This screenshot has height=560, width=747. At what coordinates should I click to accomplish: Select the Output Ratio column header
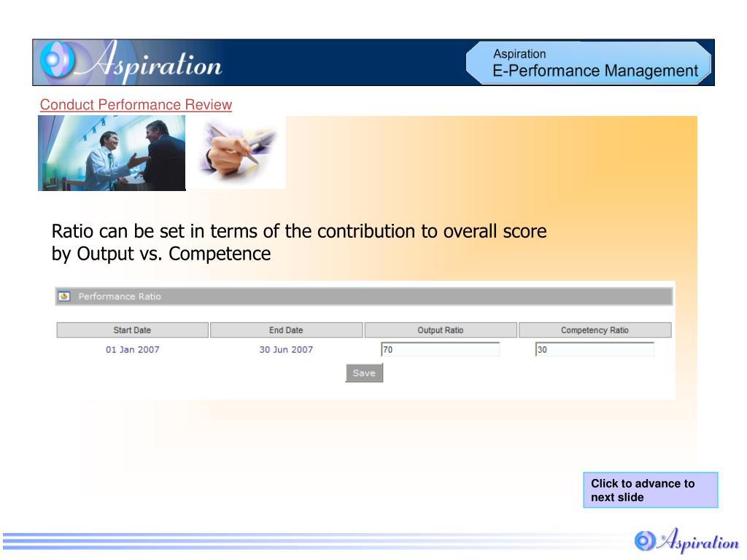click(441, 330)
